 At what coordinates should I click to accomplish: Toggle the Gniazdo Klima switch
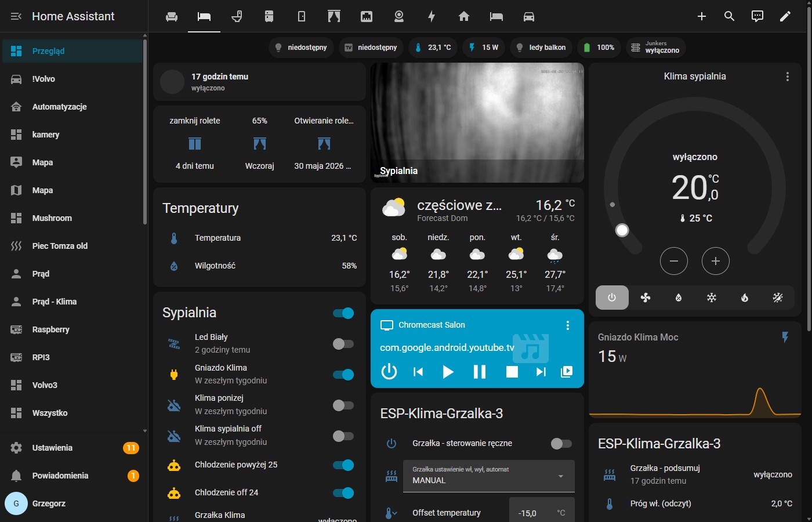(343, 375)
